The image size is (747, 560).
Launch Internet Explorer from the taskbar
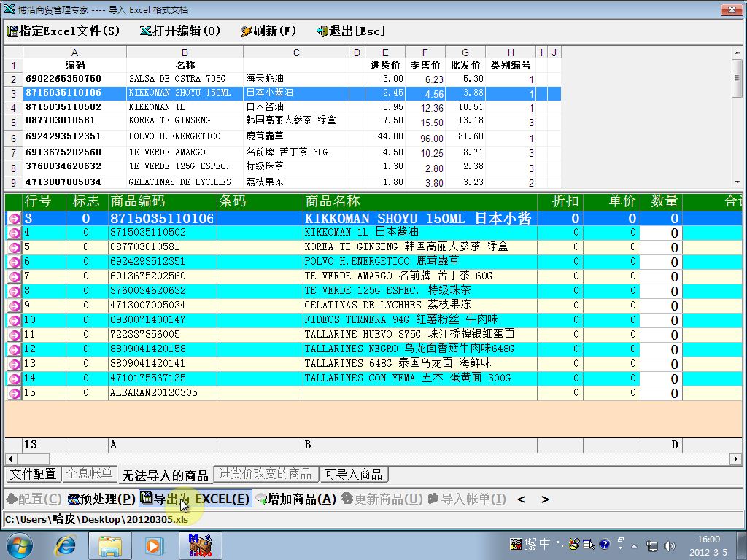pyautogui.click(x=64, y=545)
